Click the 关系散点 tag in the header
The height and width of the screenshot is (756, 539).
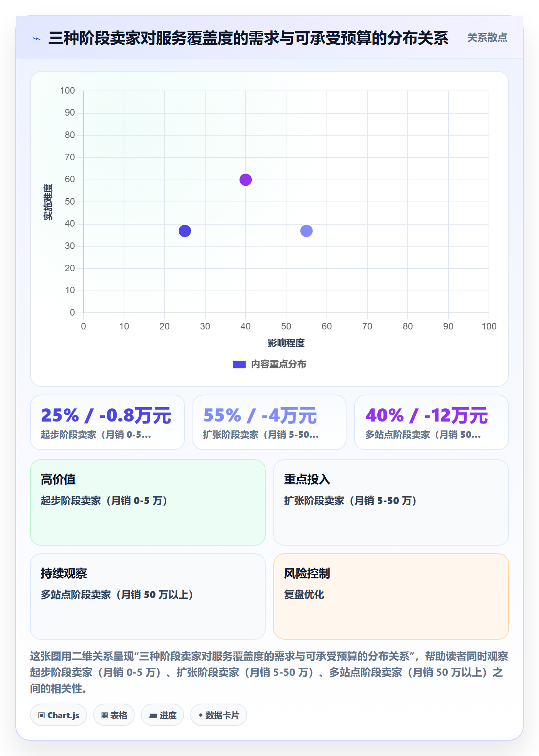coord(487,38)
